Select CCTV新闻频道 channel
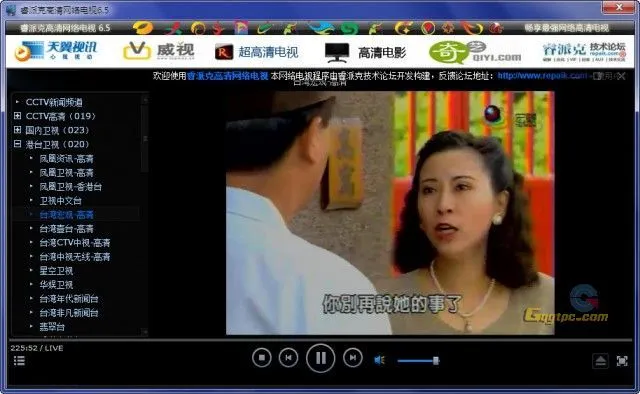The image size is (640, 394). click(x=54, y=102)
